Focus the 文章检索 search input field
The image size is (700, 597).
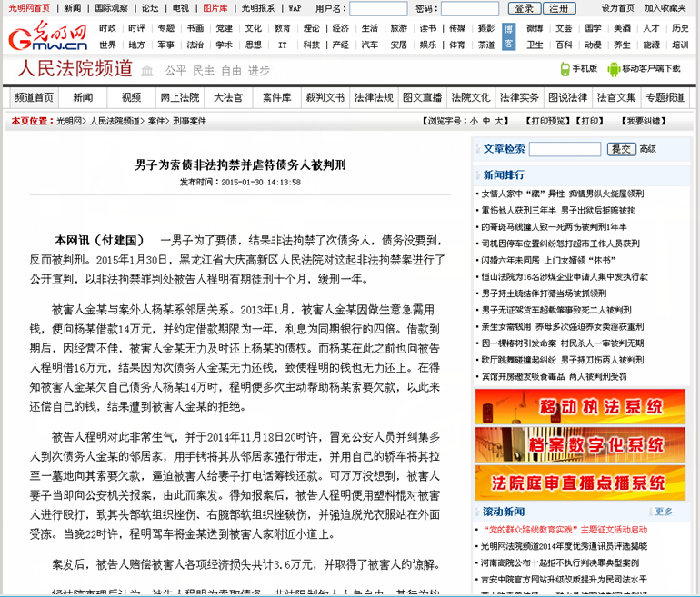pos(565,149)
